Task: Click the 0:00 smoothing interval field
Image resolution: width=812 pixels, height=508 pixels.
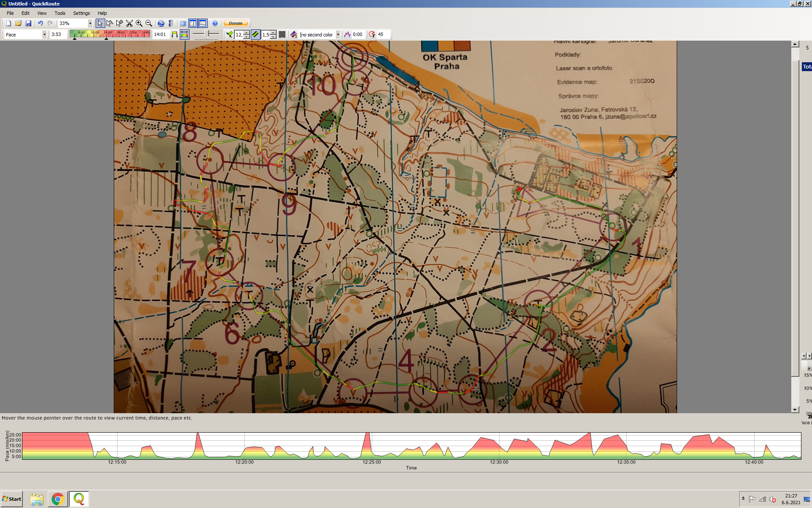Action: click(x=358, y=35)
